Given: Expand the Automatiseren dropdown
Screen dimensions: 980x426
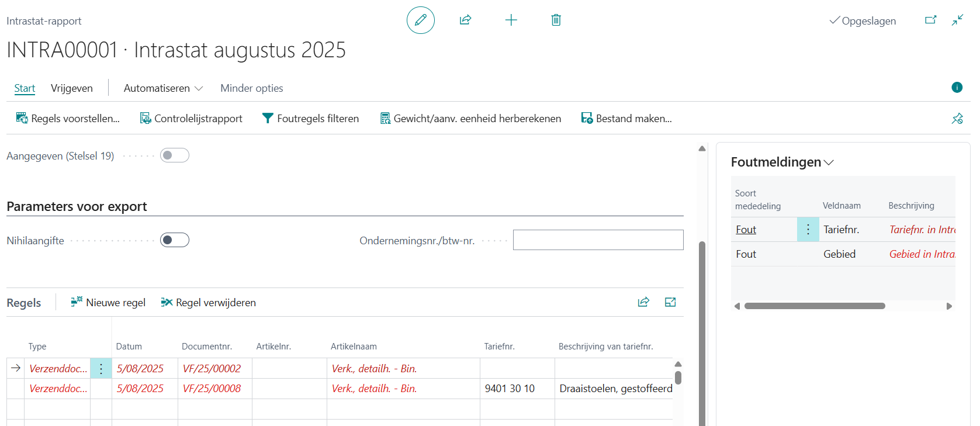Looking at the screenshot, I should [x=163, y=88].
